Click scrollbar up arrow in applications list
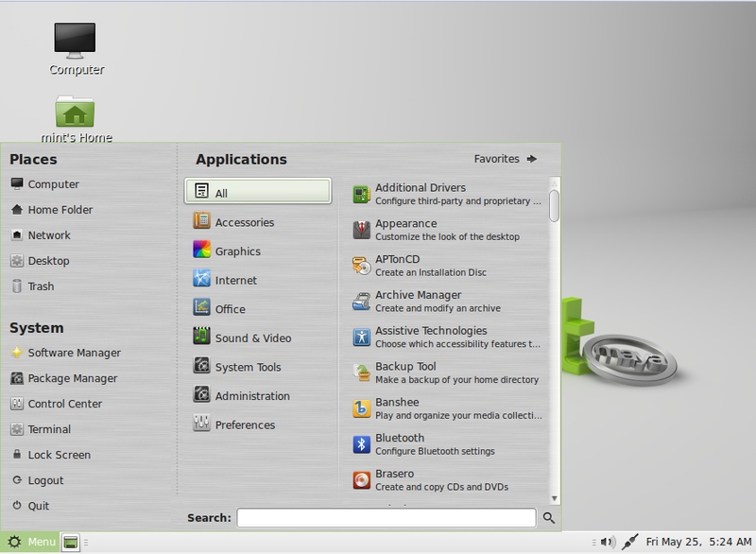The image size is (756, 554). tap(554, 183)
